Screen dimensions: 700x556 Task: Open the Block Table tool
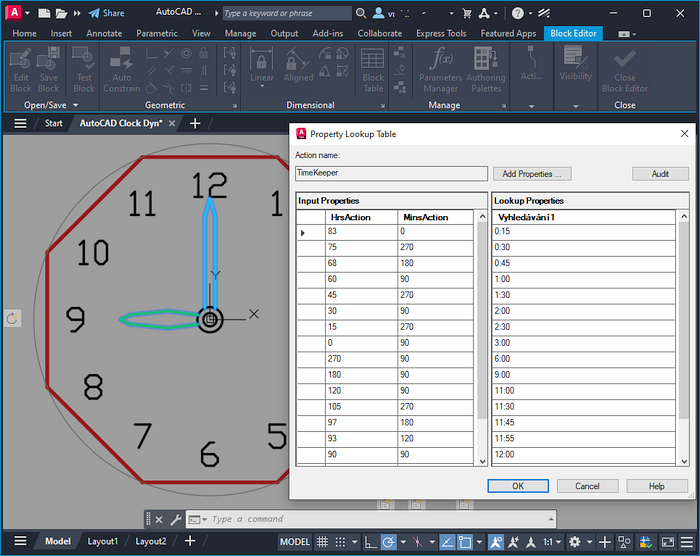[x=373, y=70]
